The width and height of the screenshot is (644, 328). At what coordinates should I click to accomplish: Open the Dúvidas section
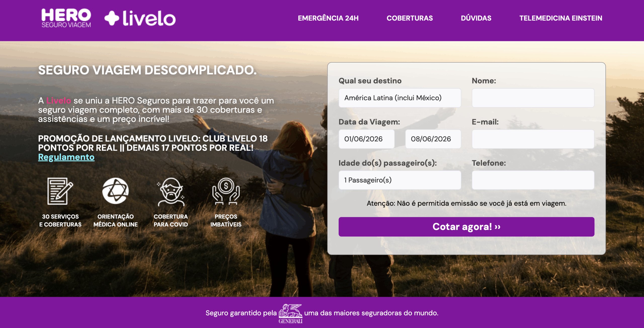pyautogui.click(x=476, y=18)
